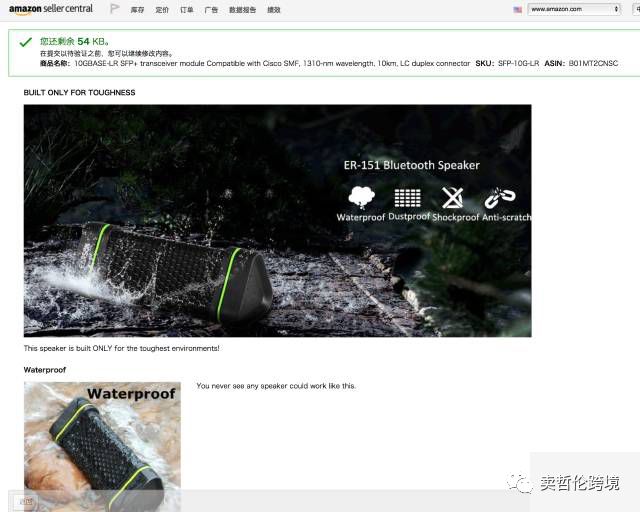Click the Waterproof speaker thumbnail image
The width and height of the screenshot is (640, 512).
pos(102,446)
